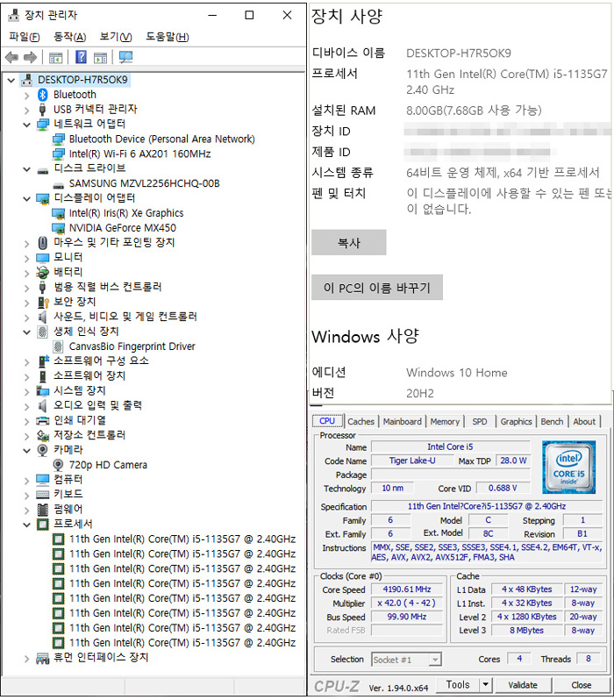Switch to the Mainboard tab in CPU-Z
The height and width of the screenshot is (700, 614).
(403, 421)
